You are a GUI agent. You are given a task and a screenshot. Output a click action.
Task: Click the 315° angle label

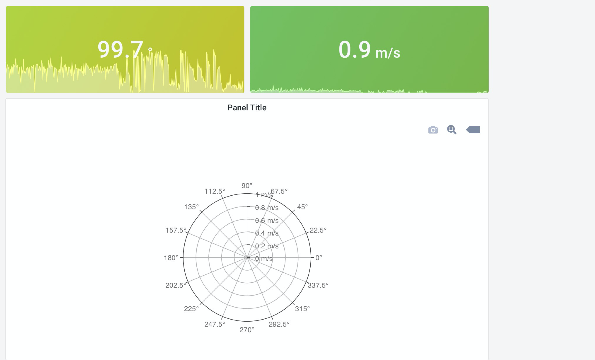coord(302,308)
